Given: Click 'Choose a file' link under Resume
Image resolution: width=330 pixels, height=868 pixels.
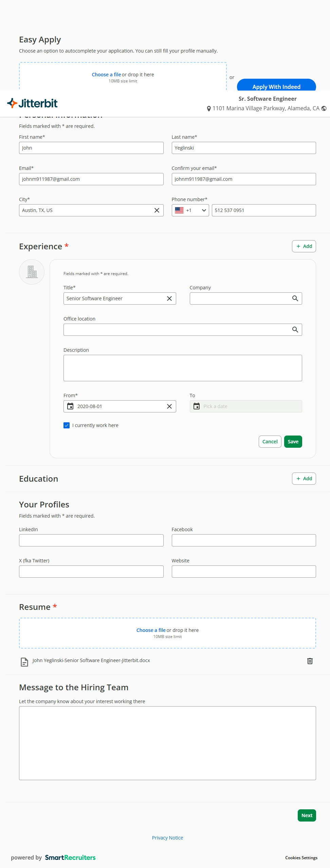Looking at the screenshot, I should point(151,630).
